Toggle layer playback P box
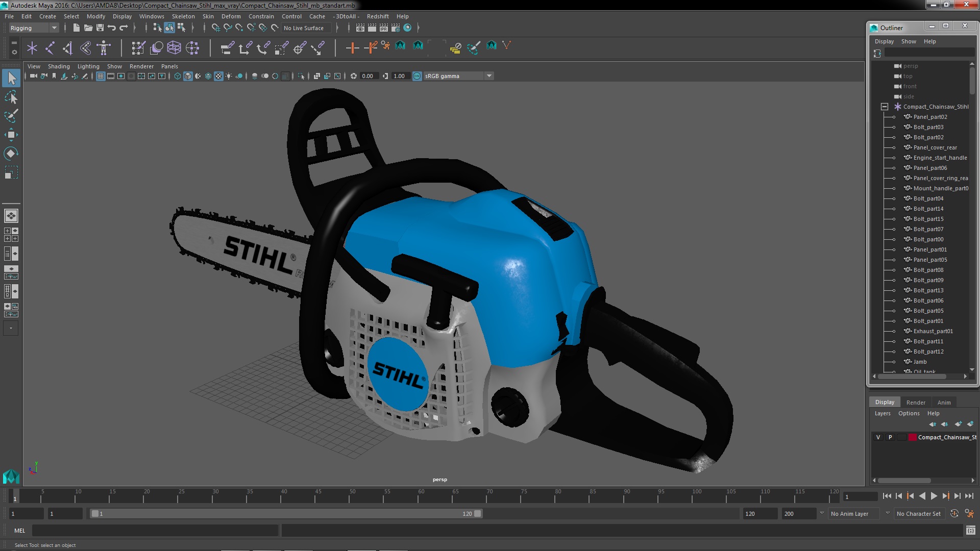 (890, 437)
